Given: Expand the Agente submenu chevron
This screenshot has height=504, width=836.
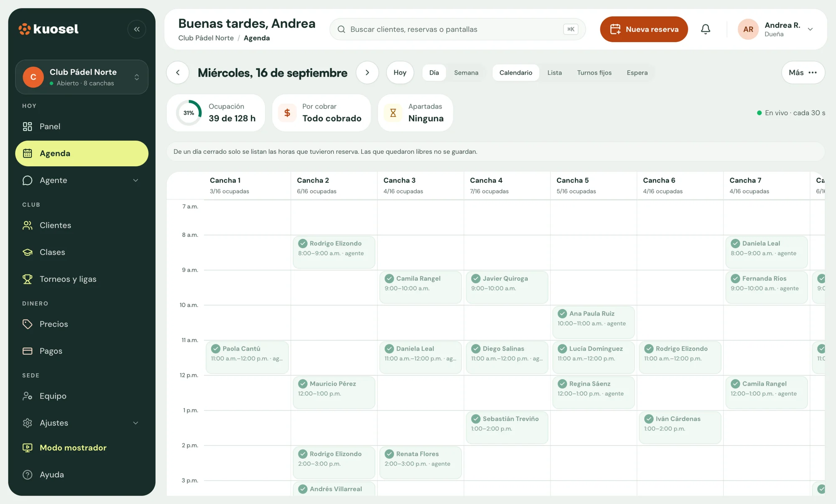Looking at the screenshot, I should click(135, 180).
